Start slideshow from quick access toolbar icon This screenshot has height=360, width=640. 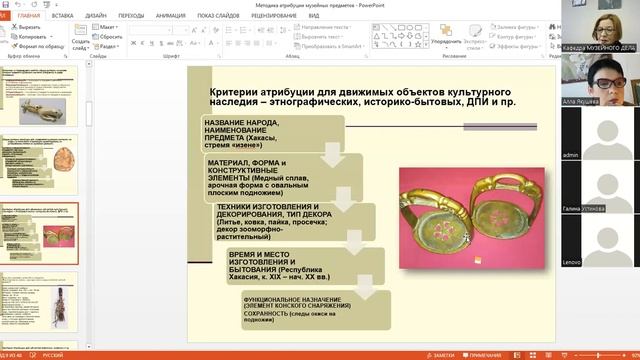[47, 4]
